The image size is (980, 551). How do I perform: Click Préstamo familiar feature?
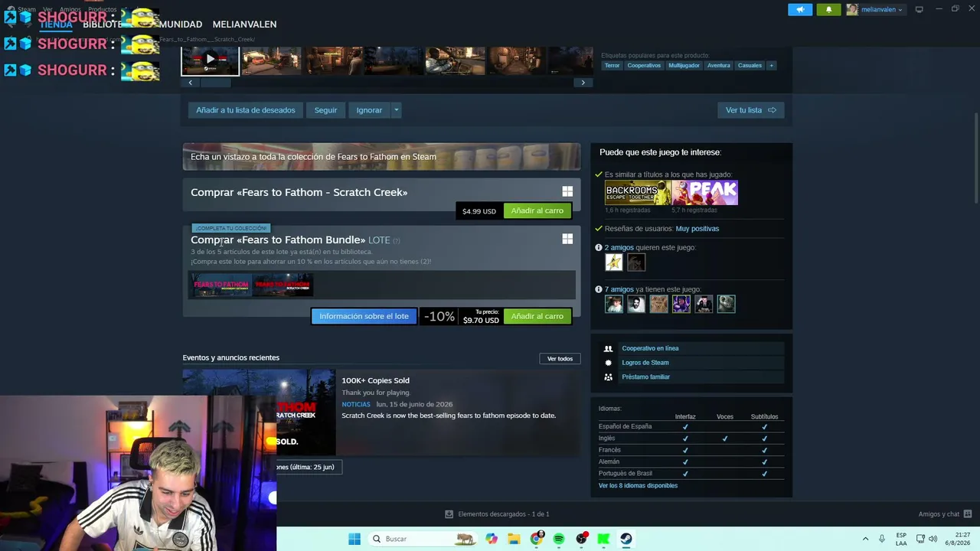[645, 377]
